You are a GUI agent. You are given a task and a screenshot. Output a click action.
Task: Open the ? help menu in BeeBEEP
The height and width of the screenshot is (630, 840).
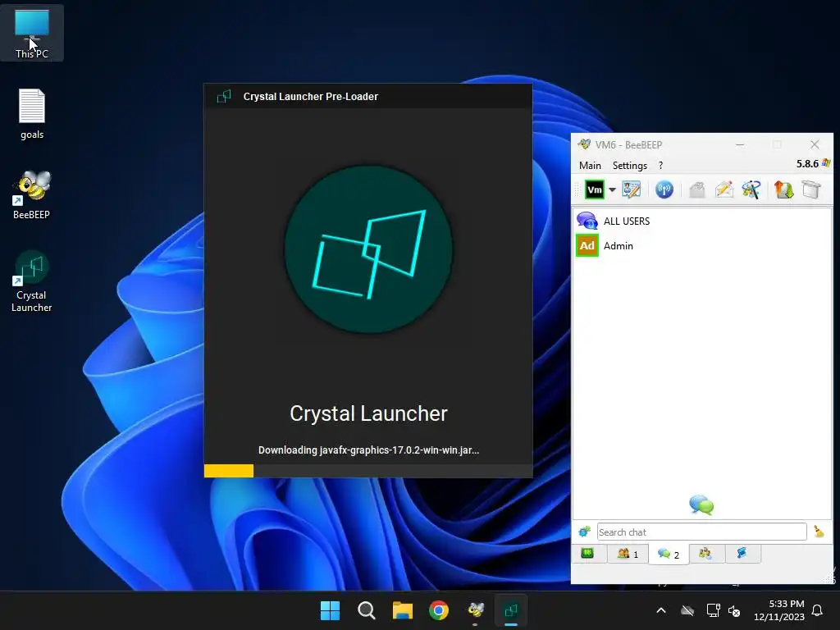660,166
